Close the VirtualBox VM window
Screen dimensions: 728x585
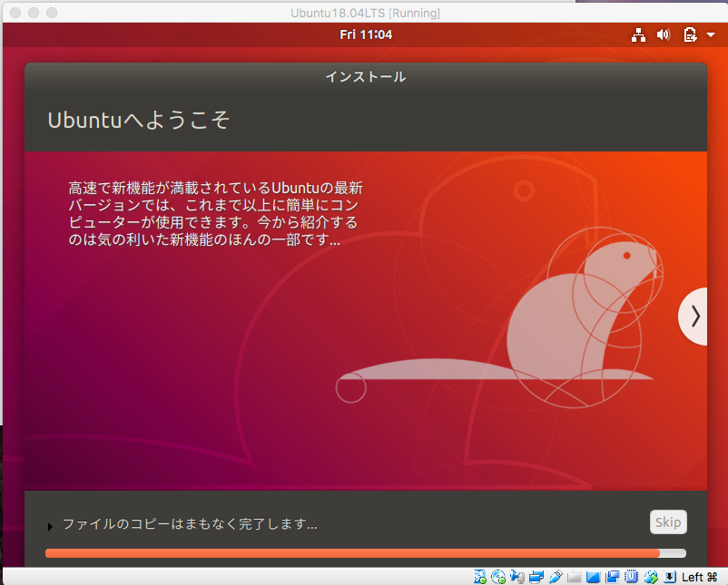[15, 13]
